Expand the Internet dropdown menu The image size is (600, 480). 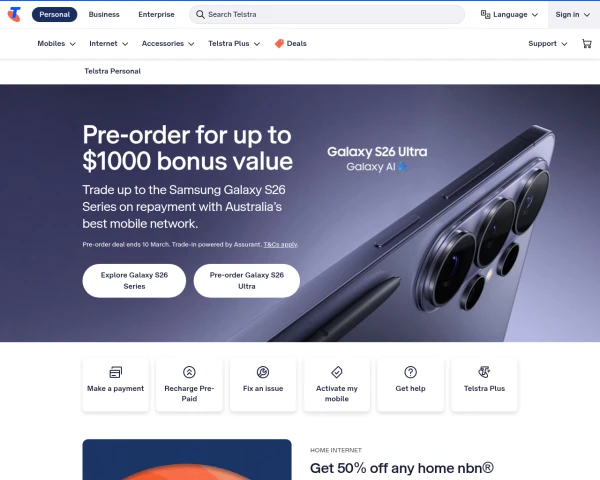(x=109, y=44)
